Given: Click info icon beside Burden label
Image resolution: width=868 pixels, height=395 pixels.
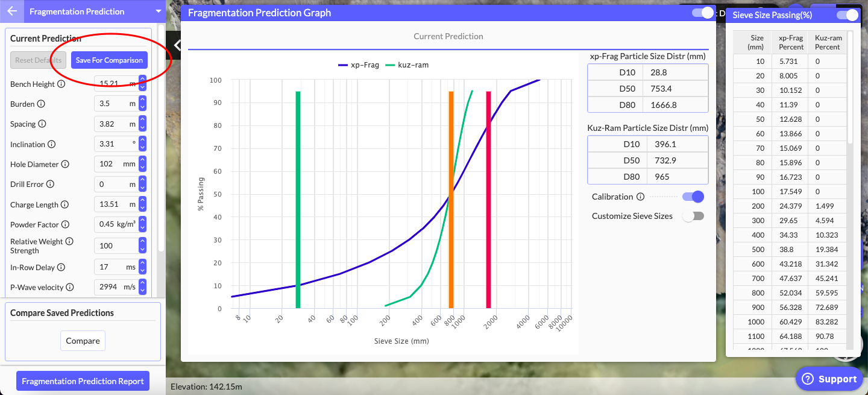Looking at the screenshot, I should point(41,104).
